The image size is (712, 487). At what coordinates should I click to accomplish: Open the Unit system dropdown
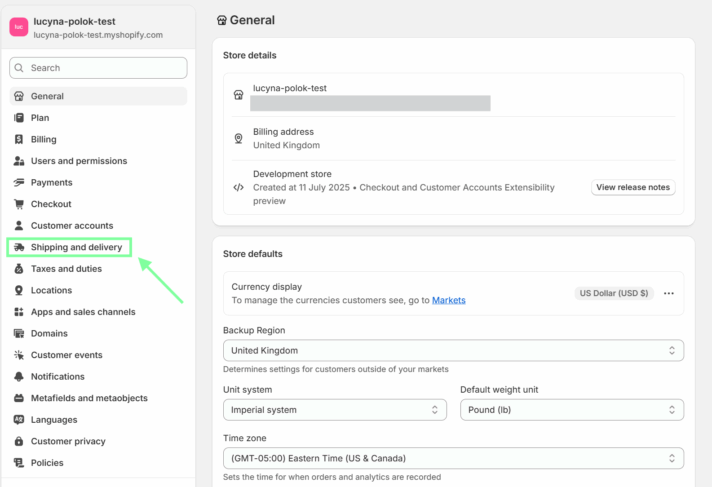pos(335,409)
